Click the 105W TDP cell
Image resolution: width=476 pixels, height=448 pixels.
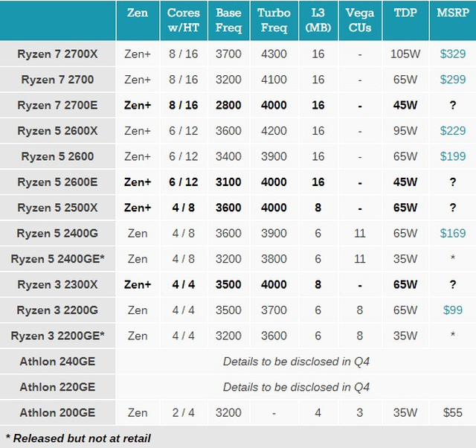(405, 54)
